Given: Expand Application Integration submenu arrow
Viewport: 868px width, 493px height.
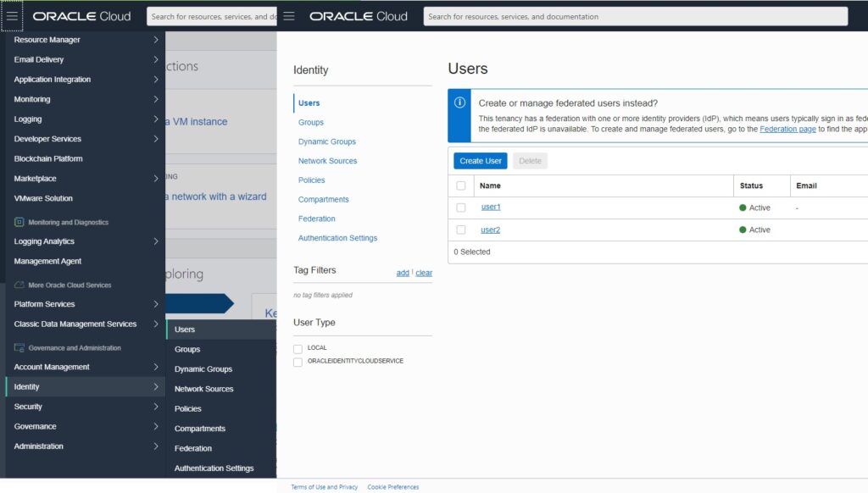Looking at the screenshot, I should click(x=156, y=79).
